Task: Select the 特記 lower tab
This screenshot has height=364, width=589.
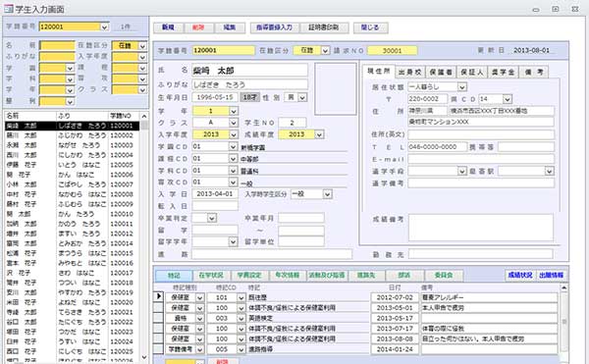Action: click(174, 276)
